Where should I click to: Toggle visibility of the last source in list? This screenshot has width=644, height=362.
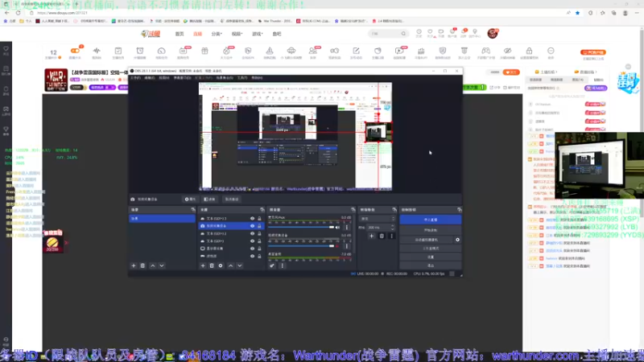[x=252, y=256]
